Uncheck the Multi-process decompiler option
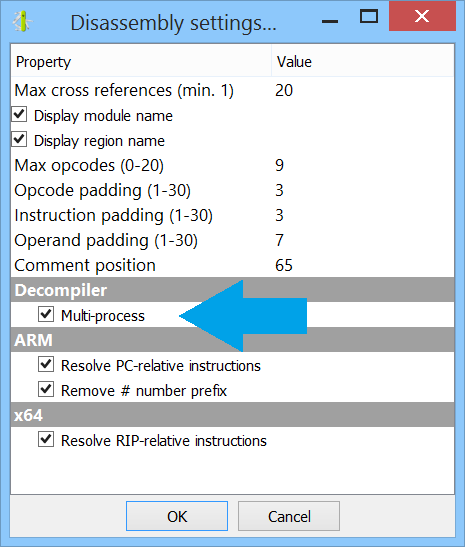Screen dimensions: 465x547 pos(46,314)
